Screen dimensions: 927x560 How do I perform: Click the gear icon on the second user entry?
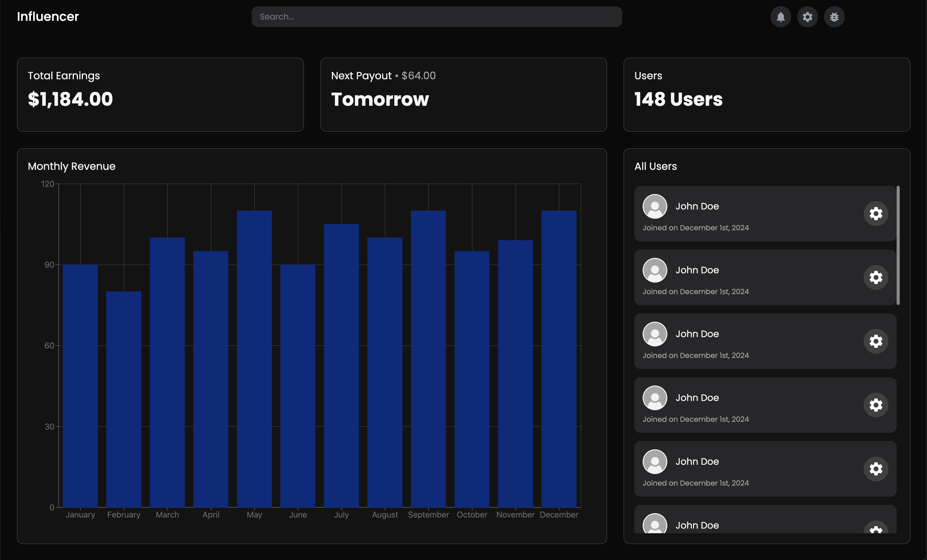coord(876,278)
